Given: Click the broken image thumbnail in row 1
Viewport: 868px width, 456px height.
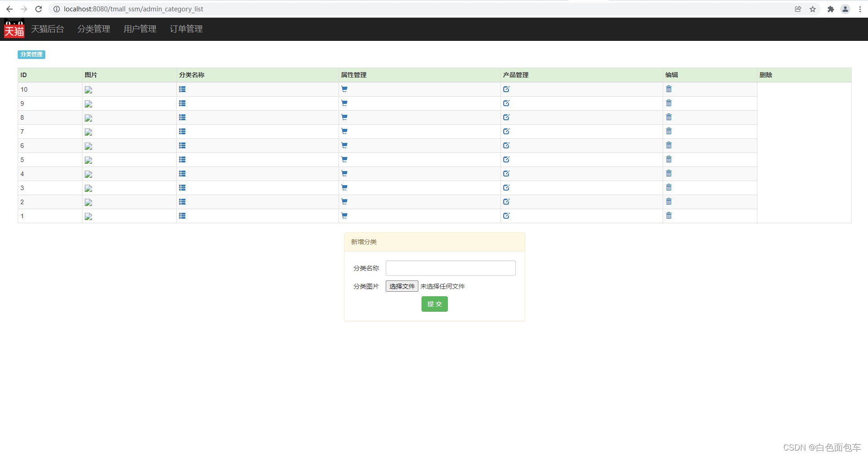Looking at the screenshot, I should (88, 216).
